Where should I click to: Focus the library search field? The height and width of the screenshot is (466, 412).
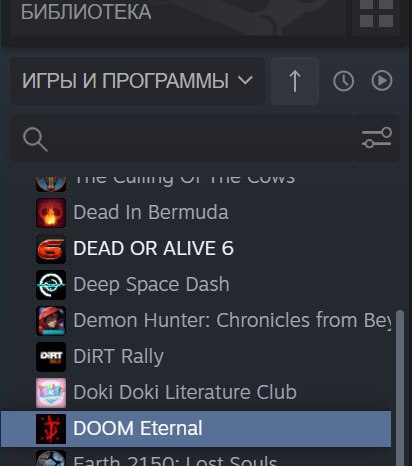(x=182, y=138)
